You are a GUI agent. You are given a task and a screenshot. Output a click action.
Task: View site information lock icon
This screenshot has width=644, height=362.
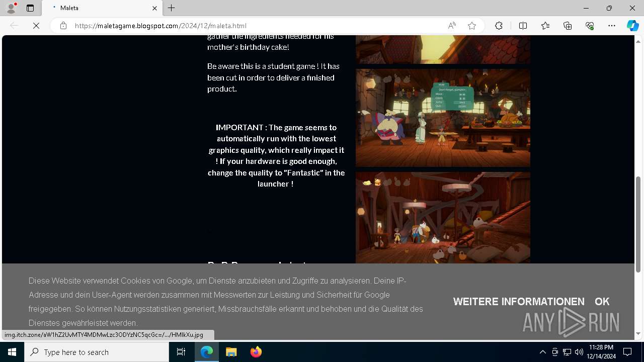click(x=63, y=26)
